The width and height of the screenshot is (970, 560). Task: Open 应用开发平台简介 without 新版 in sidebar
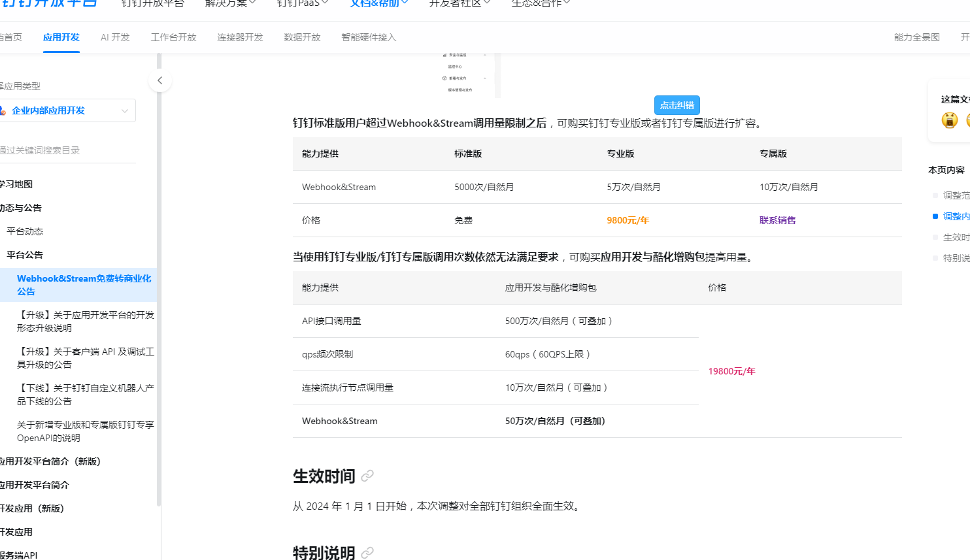coord(35,485)
